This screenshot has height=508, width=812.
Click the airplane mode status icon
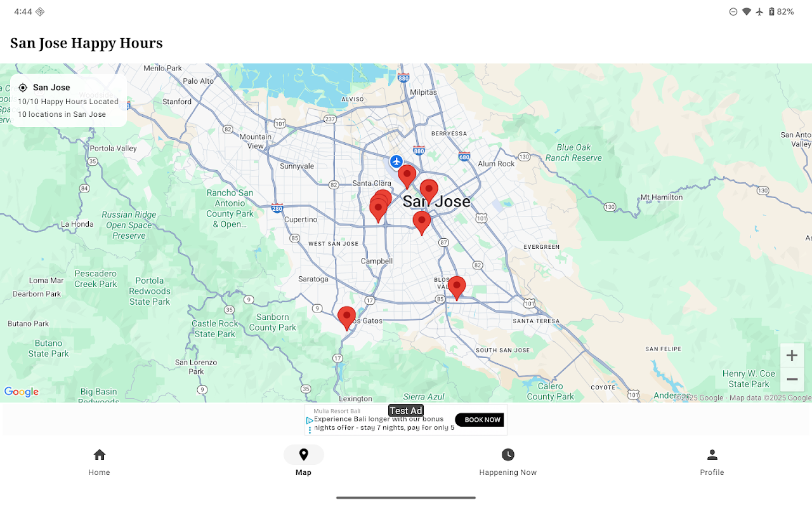(x=759, y=11)
